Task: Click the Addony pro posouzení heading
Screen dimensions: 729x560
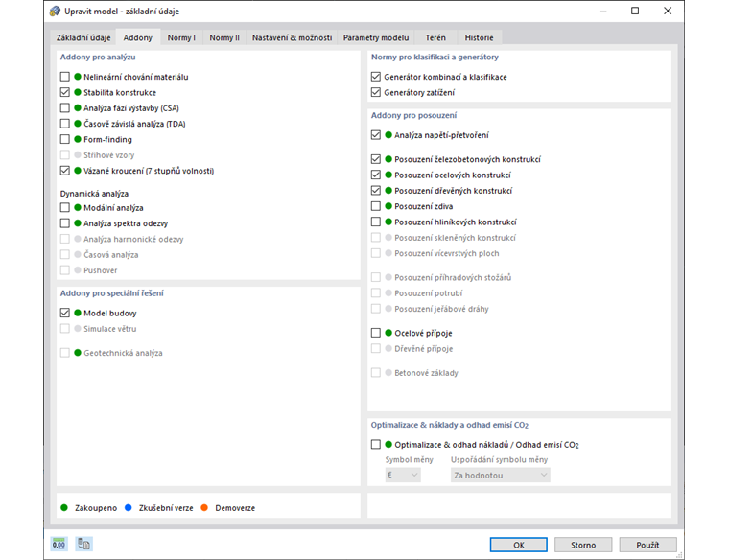Action: (x=413, y=115)
